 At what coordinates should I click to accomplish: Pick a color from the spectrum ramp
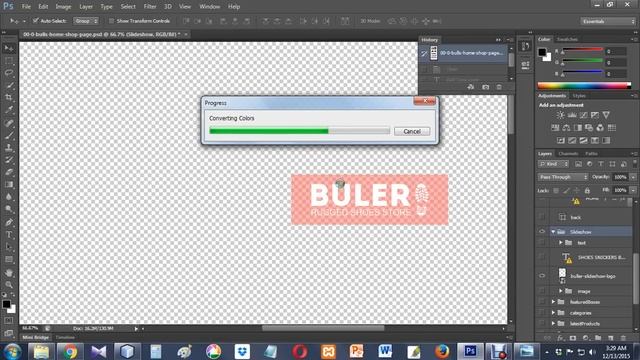pos(584,85)
